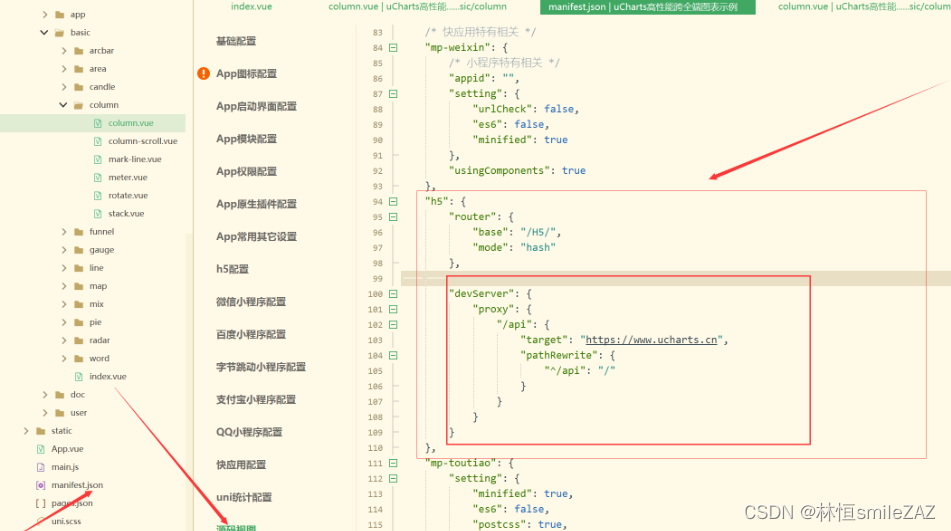Click the index.vue file icon under basic
Viewport: 951px width, 531px height.
(x=79, y=376)
